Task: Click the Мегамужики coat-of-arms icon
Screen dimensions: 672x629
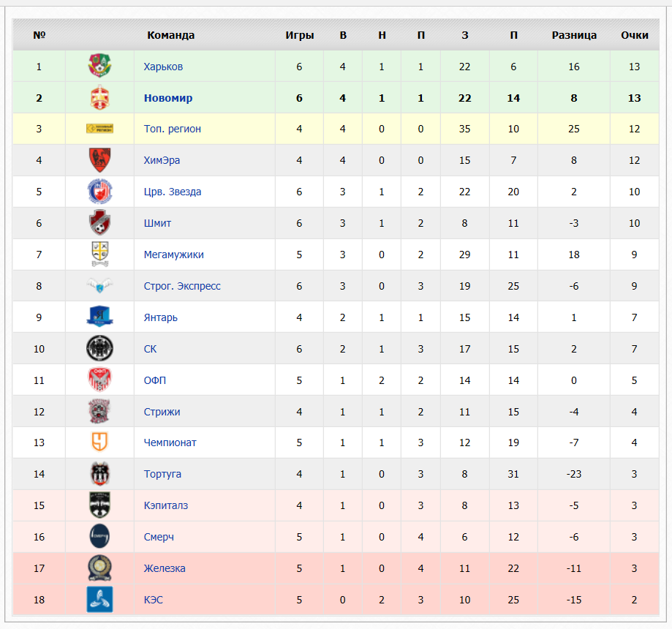Action: tap(99, 254)
